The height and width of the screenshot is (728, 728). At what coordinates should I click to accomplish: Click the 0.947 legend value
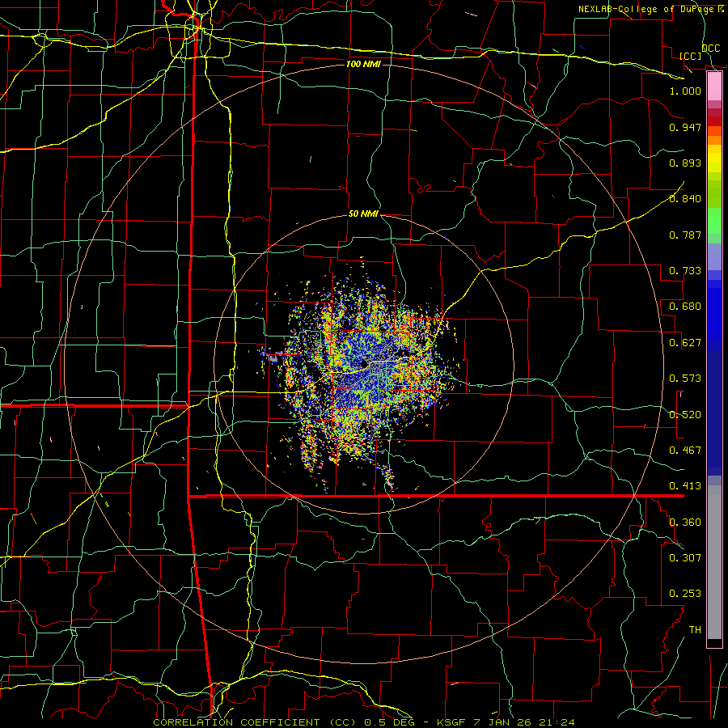pos(685,127)
